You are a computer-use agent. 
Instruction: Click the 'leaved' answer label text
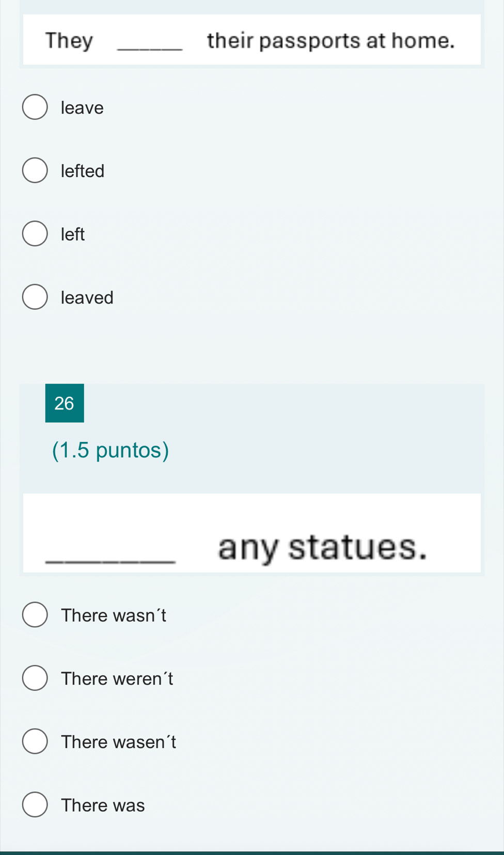pos(87,297)
